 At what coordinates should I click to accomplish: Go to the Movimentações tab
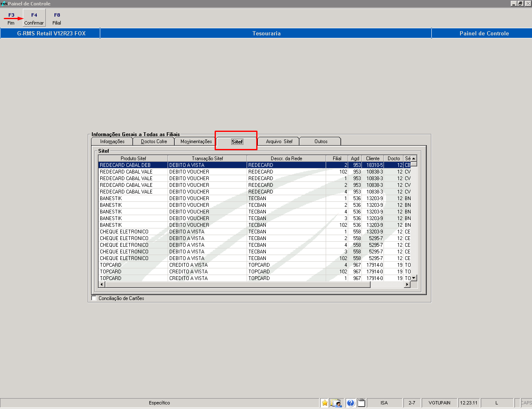coord(196,141)
